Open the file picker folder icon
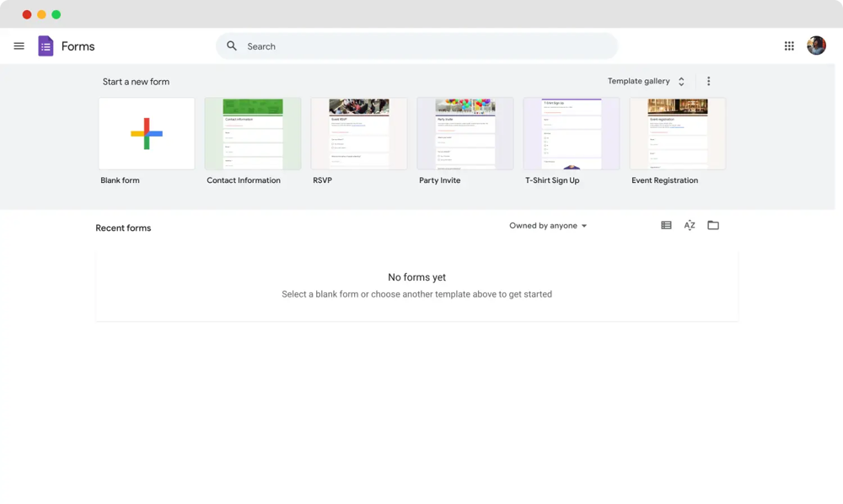This screenshot has width=843, height=504. tap(713, 226)
